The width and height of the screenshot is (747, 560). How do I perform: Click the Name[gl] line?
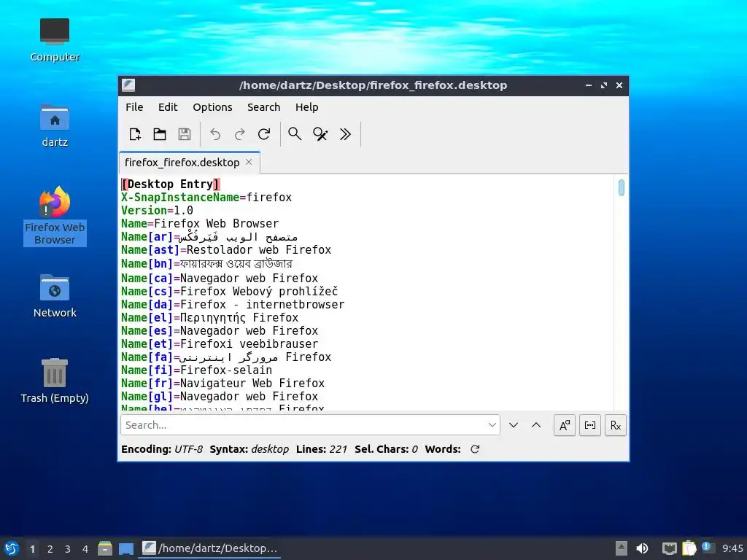pos(220,396)
